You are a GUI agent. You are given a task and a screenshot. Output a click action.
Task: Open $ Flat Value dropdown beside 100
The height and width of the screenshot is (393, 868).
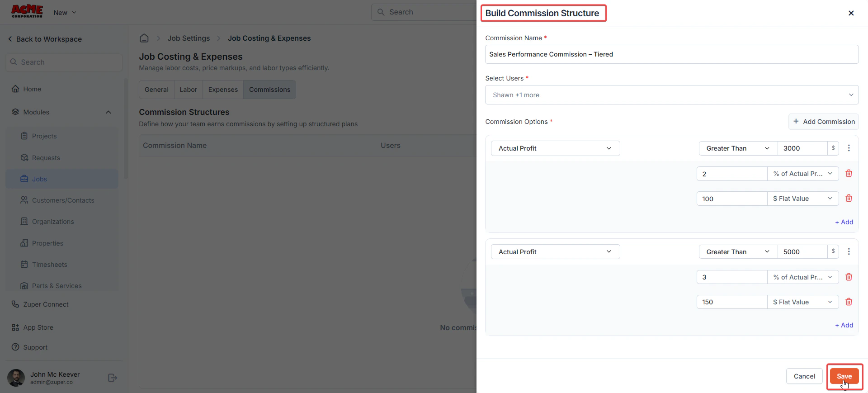(803, 199)
